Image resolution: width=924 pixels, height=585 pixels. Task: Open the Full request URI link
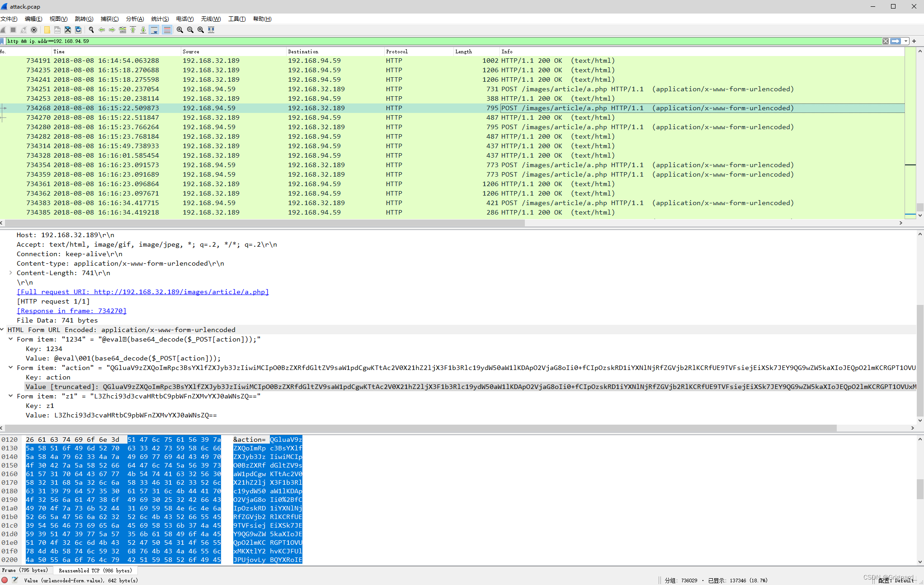143,292
